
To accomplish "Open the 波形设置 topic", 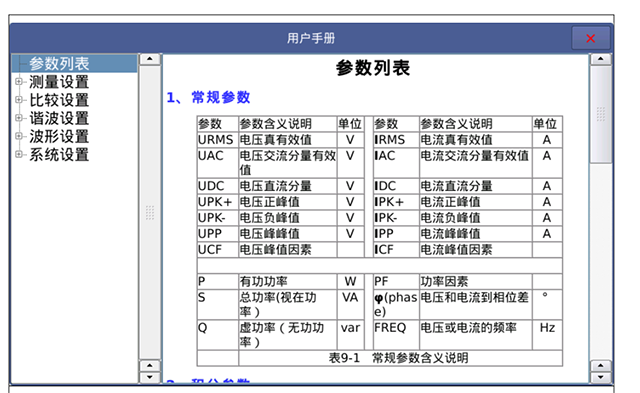I will pos(59,136).
